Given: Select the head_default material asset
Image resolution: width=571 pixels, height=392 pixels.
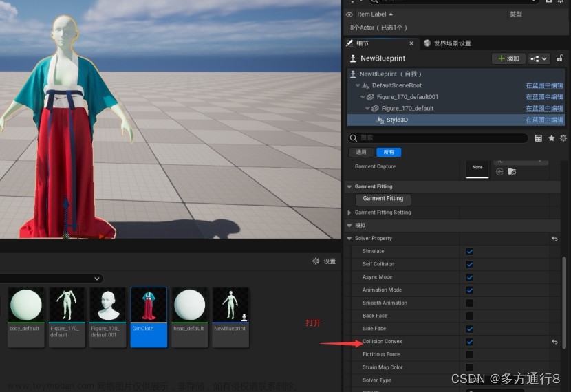Looking at the screenshot, I should point(190,317).
